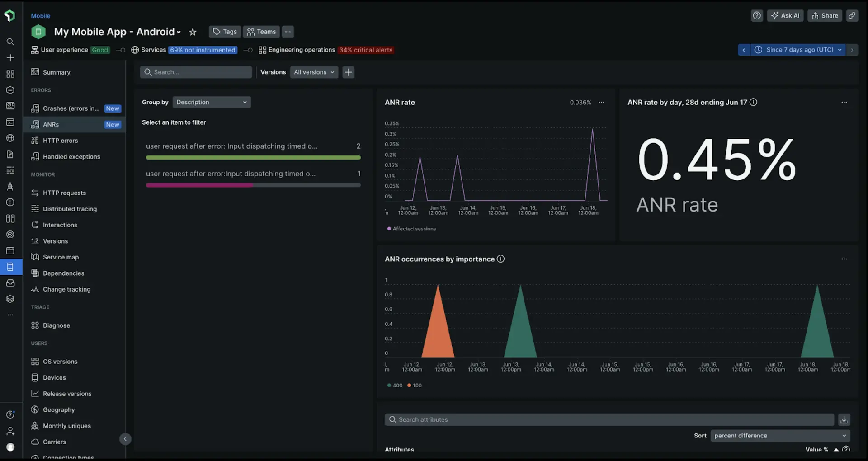Toggle the 100 legend series
The image size is (868, 461).
coord(415,386)
